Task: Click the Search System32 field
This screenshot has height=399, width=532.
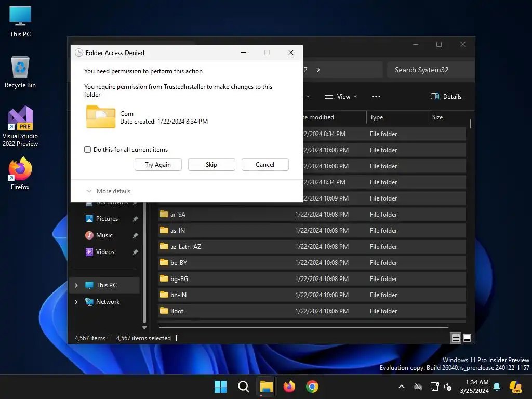Action: click(430, 70)
